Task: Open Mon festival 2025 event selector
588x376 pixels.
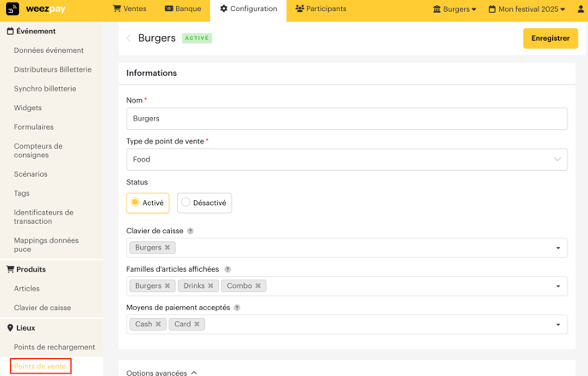Action: (526, 9)
